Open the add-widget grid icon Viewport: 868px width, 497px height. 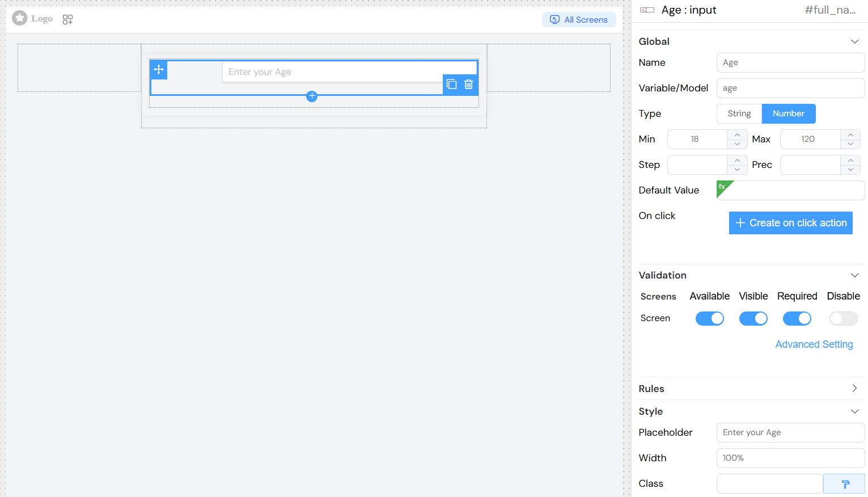[67, 19]
